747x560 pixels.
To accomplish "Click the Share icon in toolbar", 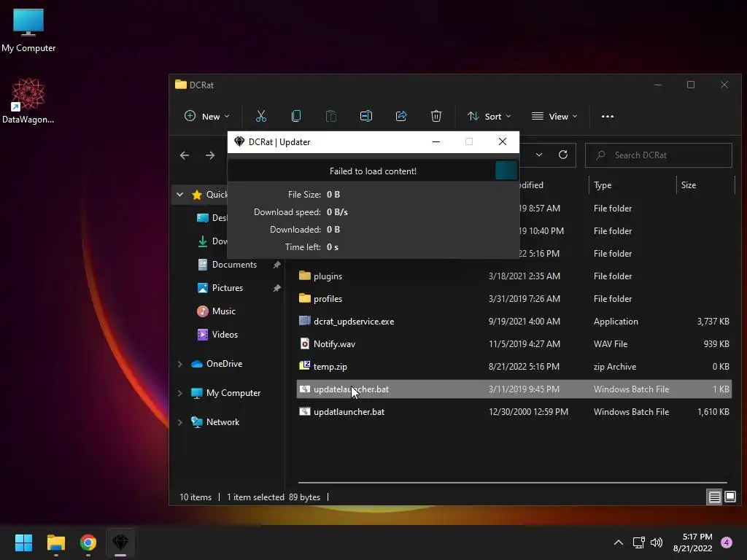I will click(401, 116).
